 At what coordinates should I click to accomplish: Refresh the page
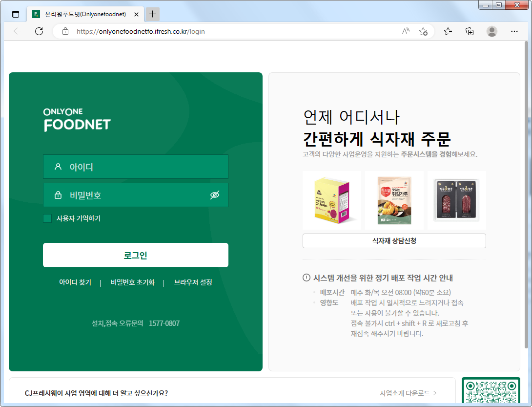(39, 32)
